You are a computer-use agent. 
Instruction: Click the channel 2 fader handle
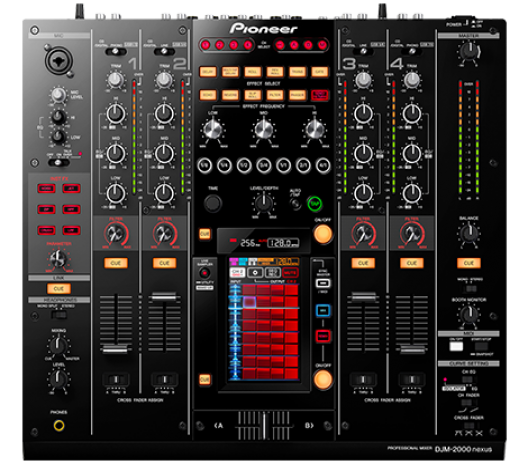coord(164,297)
